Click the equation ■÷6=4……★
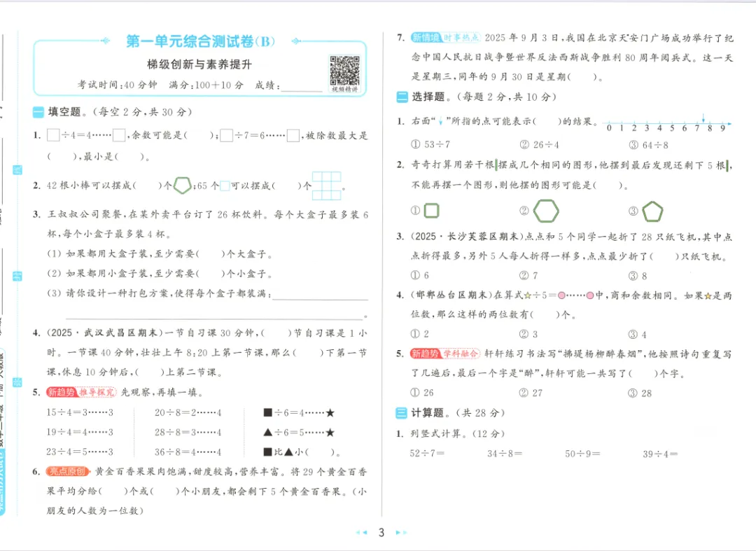 [299, 412]
